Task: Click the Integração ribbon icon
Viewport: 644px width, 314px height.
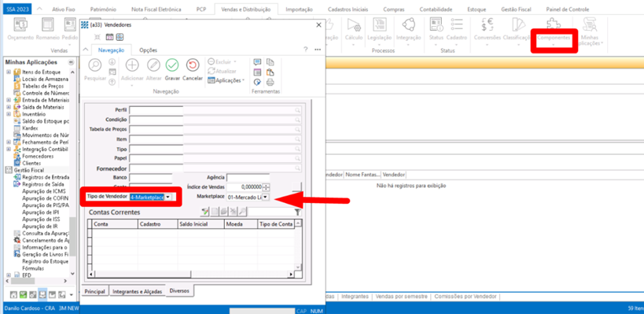Action: point(408,24)
